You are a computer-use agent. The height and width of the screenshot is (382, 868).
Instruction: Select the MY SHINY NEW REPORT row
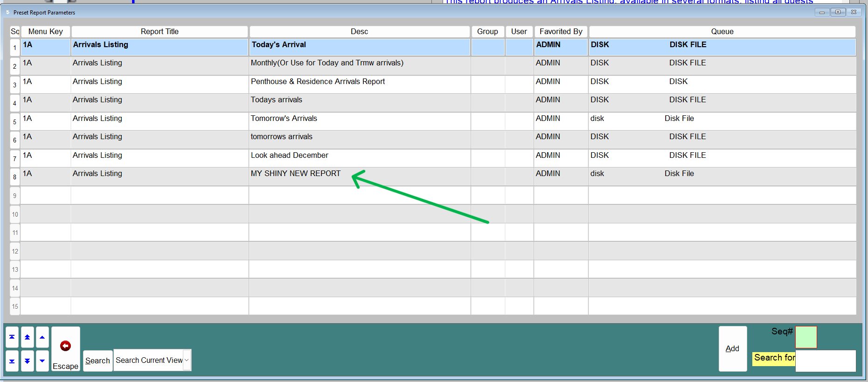296,174
